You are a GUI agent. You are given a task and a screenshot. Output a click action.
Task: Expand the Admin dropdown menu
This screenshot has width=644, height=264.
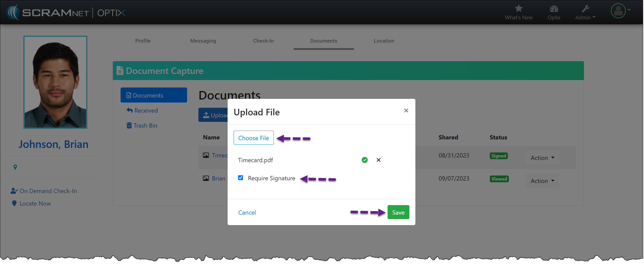tap(585, 17)
